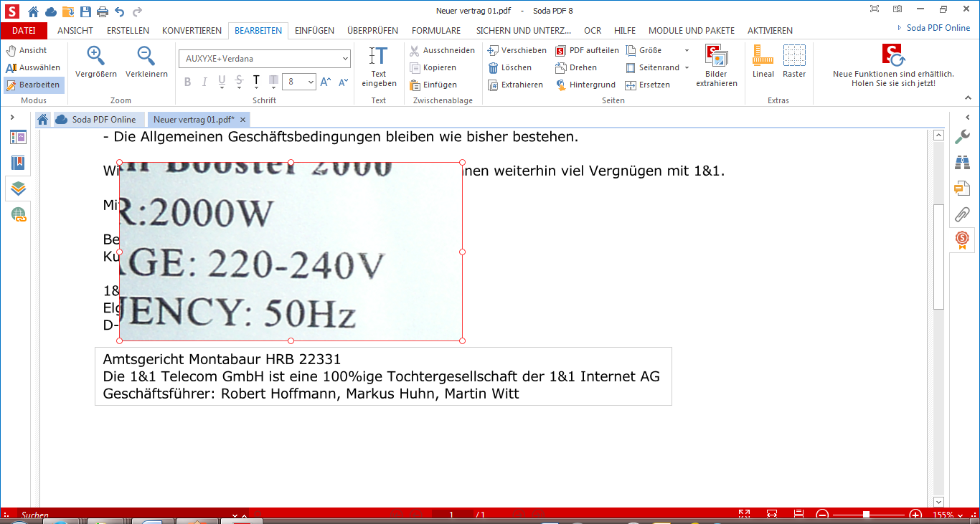This screenshot has height=524, width=980.
Task: Toggle the Bearbeiten edit mode
Action: (33, 85)
